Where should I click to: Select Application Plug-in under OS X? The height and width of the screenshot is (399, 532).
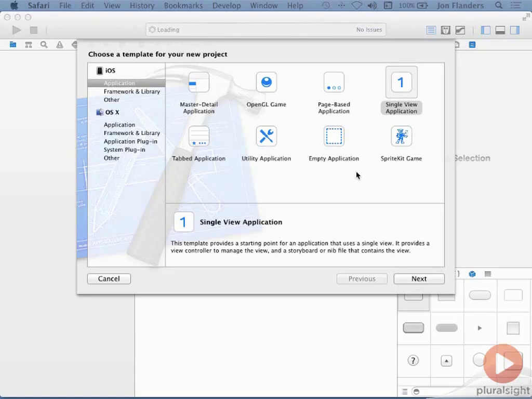[x=130, y=141]
